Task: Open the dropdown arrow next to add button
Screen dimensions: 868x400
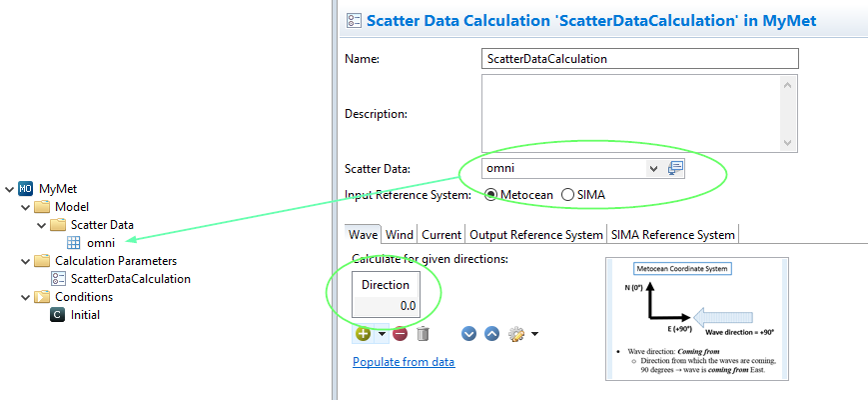Action: click(x=382, y=334)
